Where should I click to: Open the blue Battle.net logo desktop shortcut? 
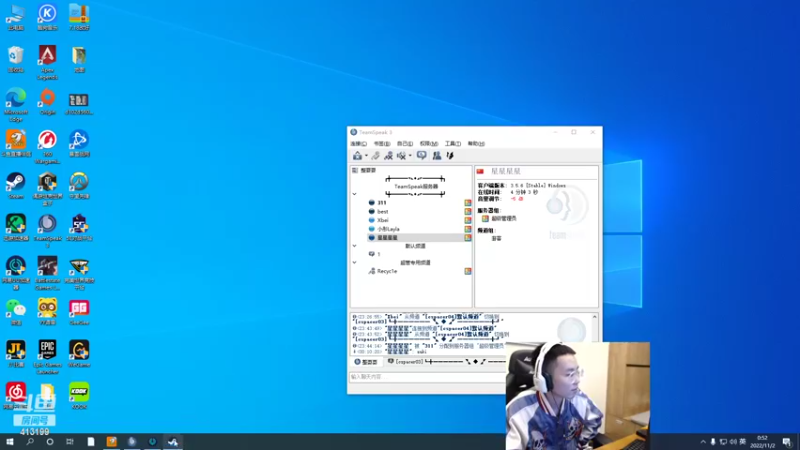79,143
